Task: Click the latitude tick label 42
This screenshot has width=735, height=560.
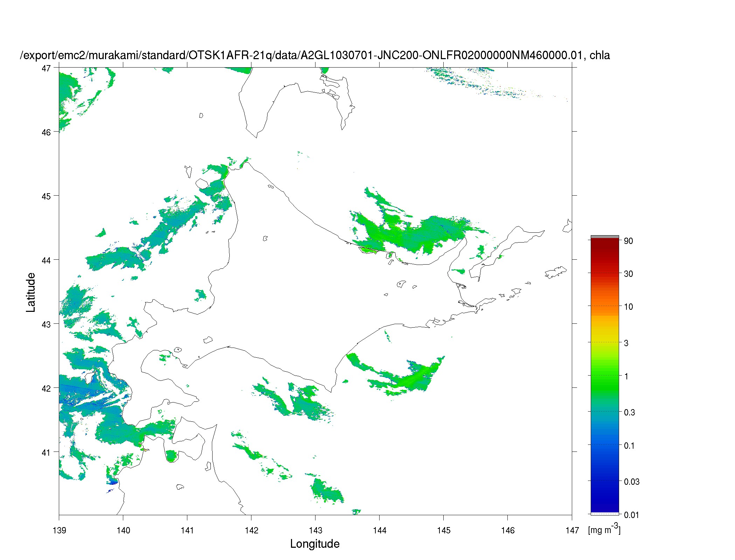Action: pos(46,388)
